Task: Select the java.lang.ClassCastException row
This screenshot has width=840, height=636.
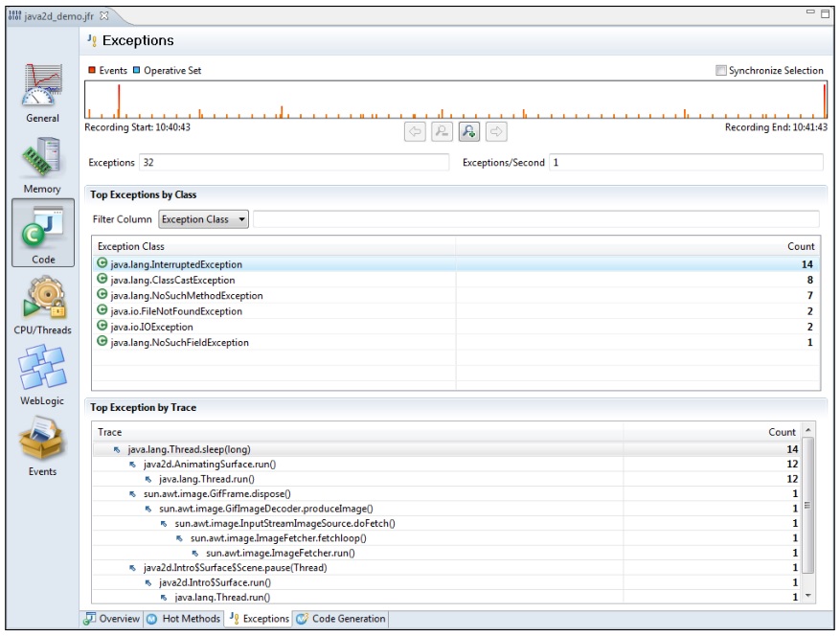Action: pos(456,280)
